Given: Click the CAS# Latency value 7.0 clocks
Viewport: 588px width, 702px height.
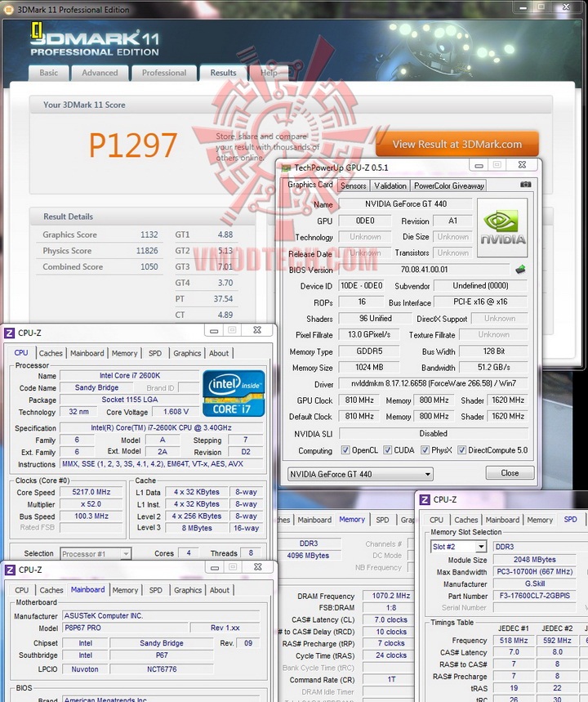Looking at the screenshot, I should (391, 620).
